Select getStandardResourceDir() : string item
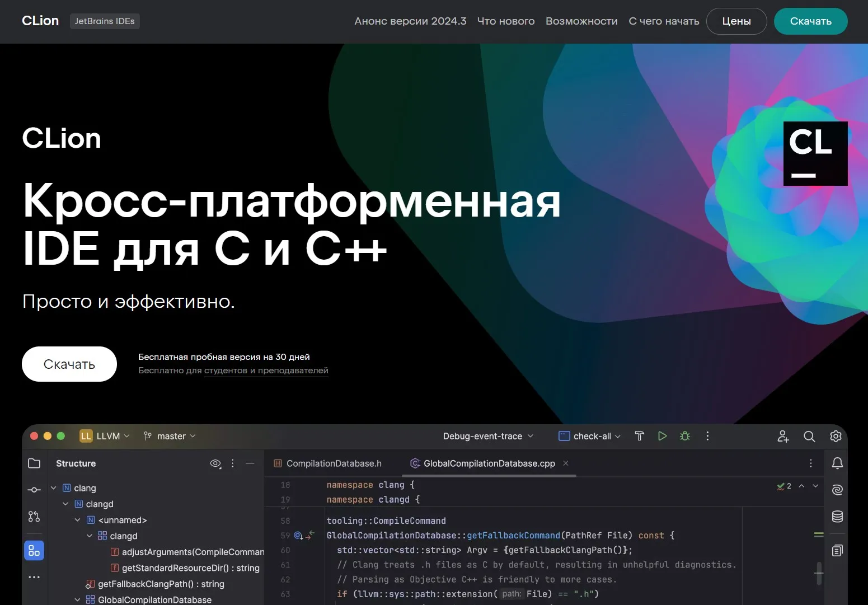 coord(185,568)
